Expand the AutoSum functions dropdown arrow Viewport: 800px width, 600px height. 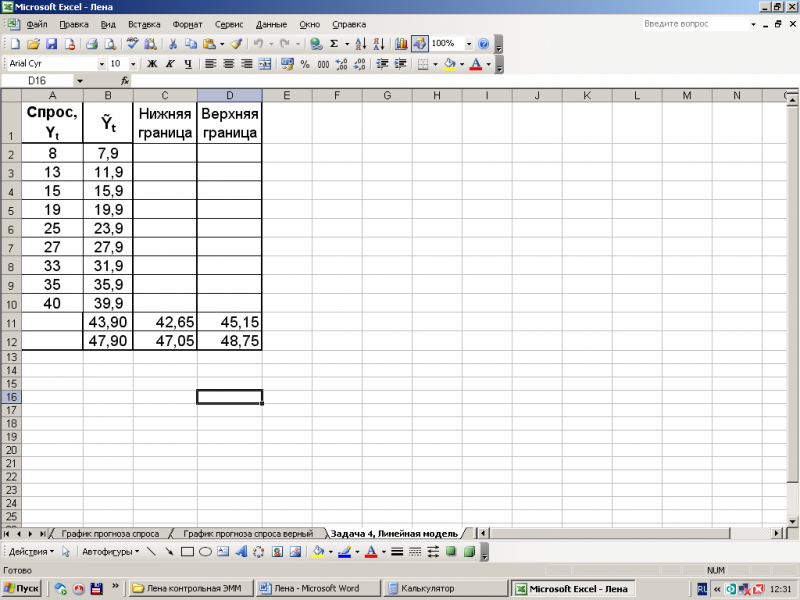pos(347,44)
